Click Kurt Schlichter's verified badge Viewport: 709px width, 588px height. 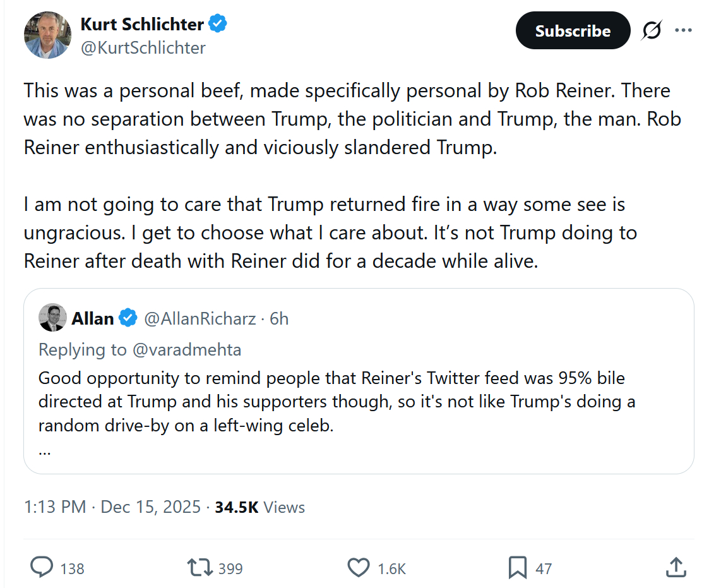pos(218,25)
